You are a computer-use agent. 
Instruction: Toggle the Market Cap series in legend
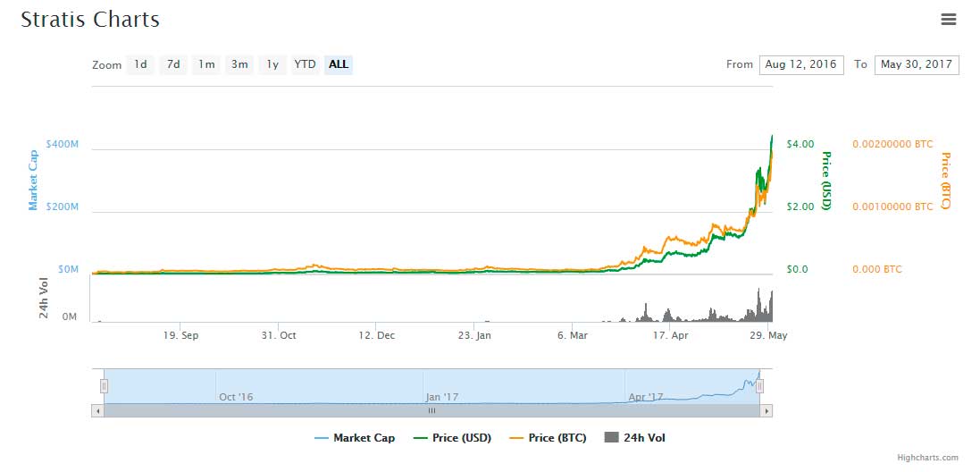355,438
